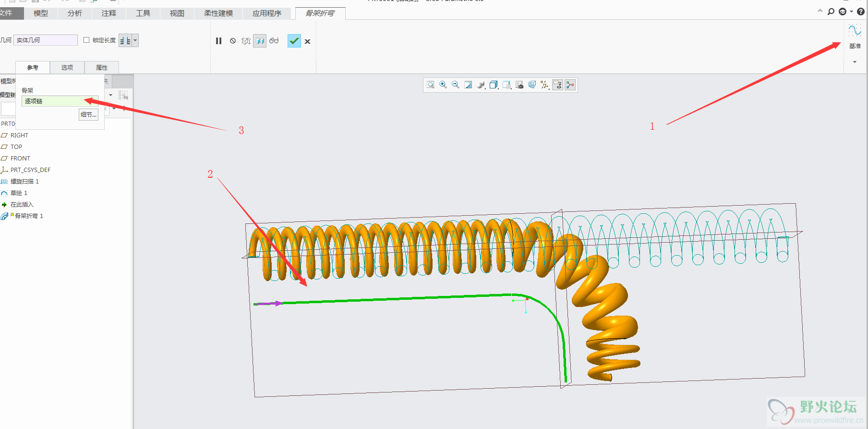Select the 骨架折弯 ribbon tab
868x429 pixels.
[x=320, y=13]
